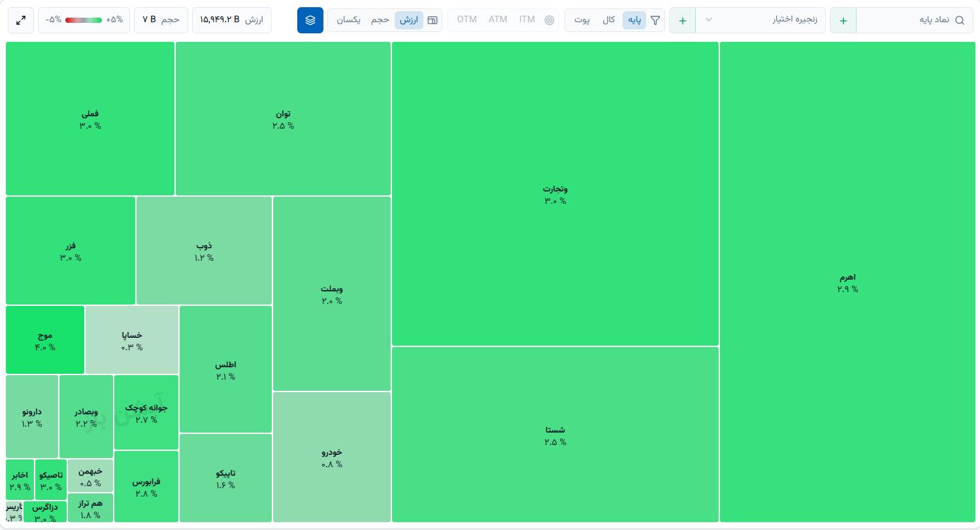Click the فزر tile
Screen dimensions: 980x530
[x=71, y=250]
